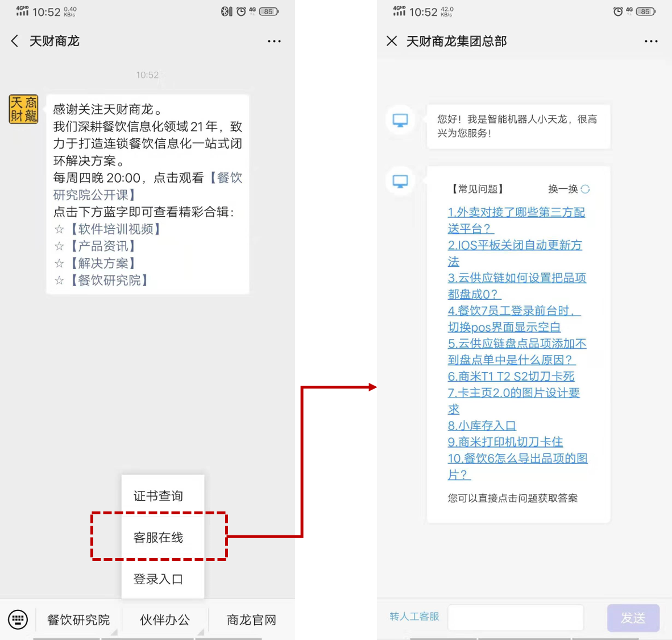This screenshot has width=672, height=640.
Task: Tap the signal bars icon in the right status bar
Action: 399,11
